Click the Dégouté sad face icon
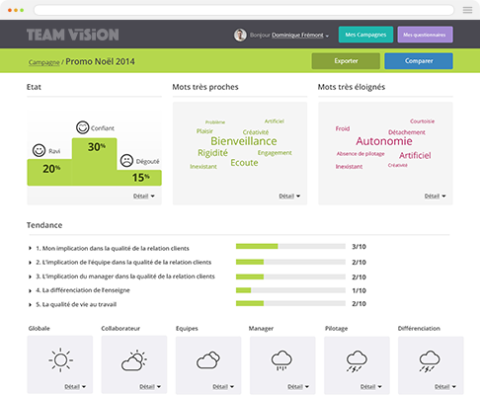The image size is (480, 395). pos(127,161)
